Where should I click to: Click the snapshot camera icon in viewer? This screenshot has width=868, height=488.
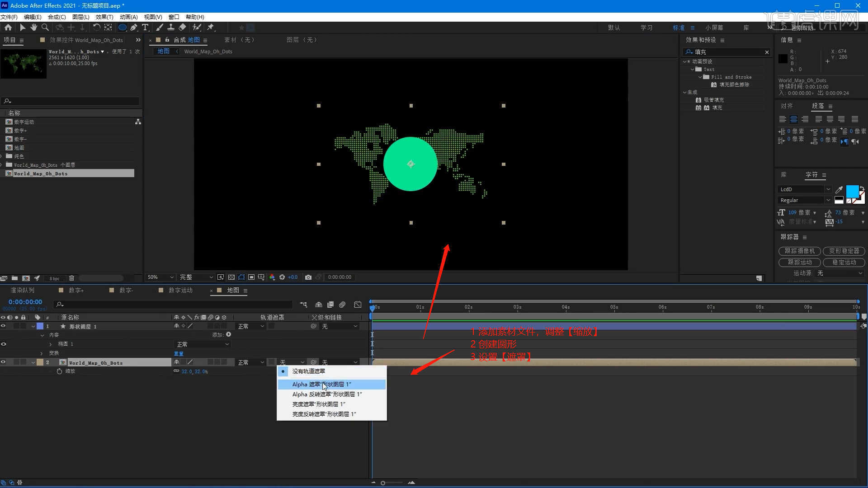(308, 277)
